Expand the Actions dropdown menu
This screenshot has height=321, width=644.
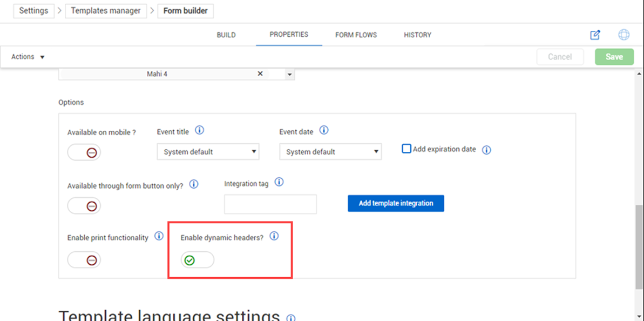pyautogui.click(x=28, y=57)
